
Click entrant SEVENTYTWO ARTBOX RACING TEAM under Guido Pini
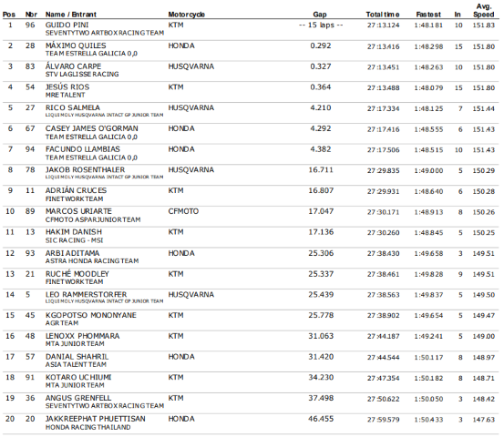(x=105, y=33)
